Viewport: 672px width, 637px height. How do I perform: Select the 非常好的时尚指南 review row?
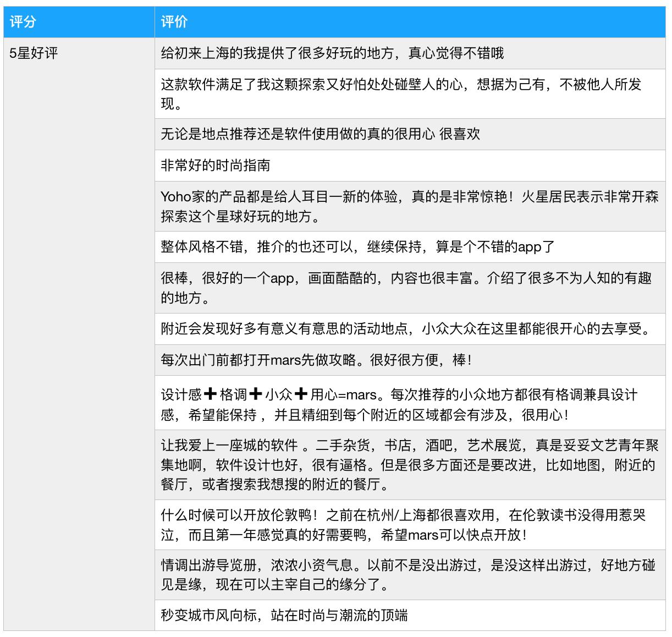point(216,166)
